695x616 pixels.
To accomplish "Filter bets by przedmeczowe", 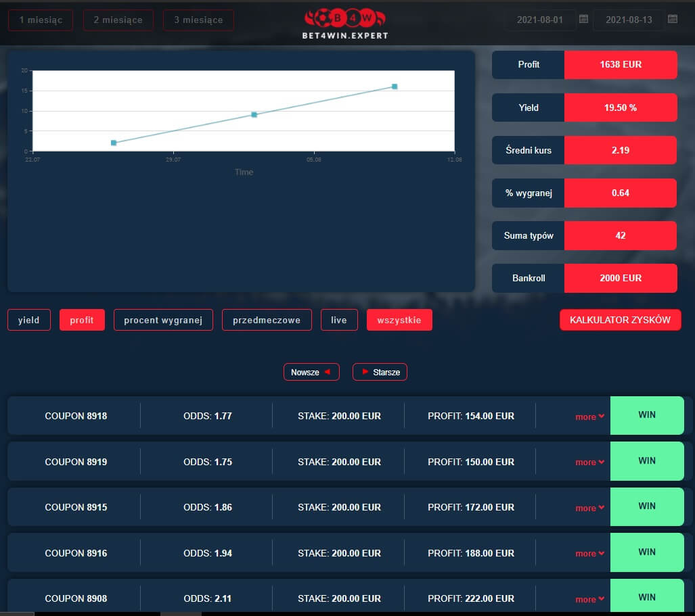I will coord(267,320).
